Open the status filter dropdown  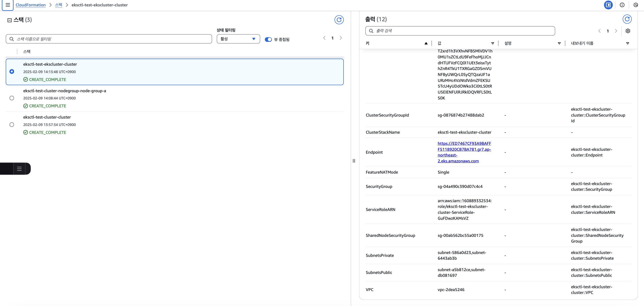238,39
